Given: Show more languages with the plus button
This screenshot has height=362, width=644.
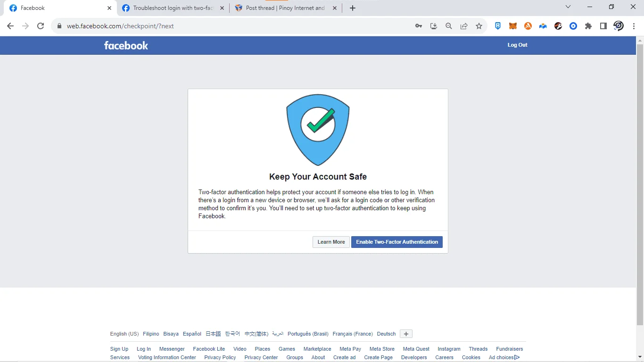Looking at the screenshot, I should pos(406,334).
